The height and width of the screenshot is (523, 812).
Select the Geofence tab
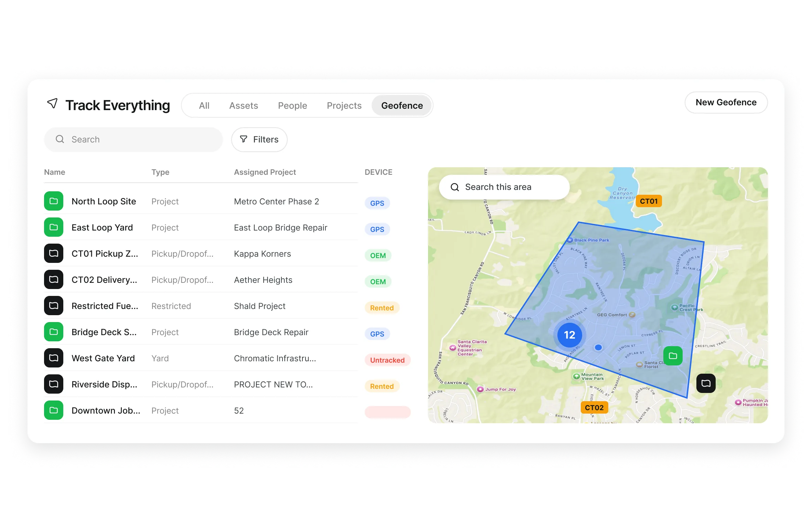pyautogui.click(x=402, y=106)
